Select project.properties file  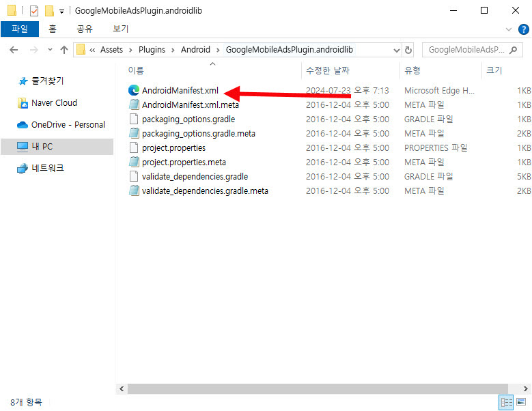[173, 148]
